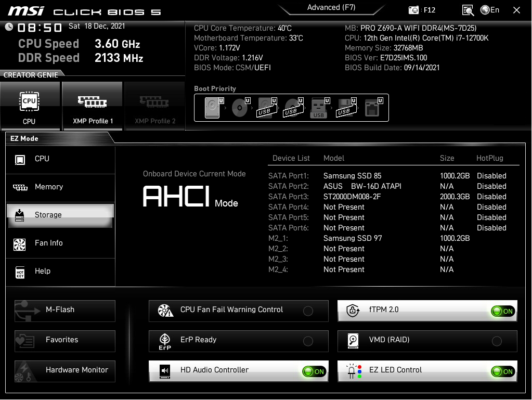Click the M2_4 Not Present entry
Viewport: 532px width, 400px height.
point(344,270)
